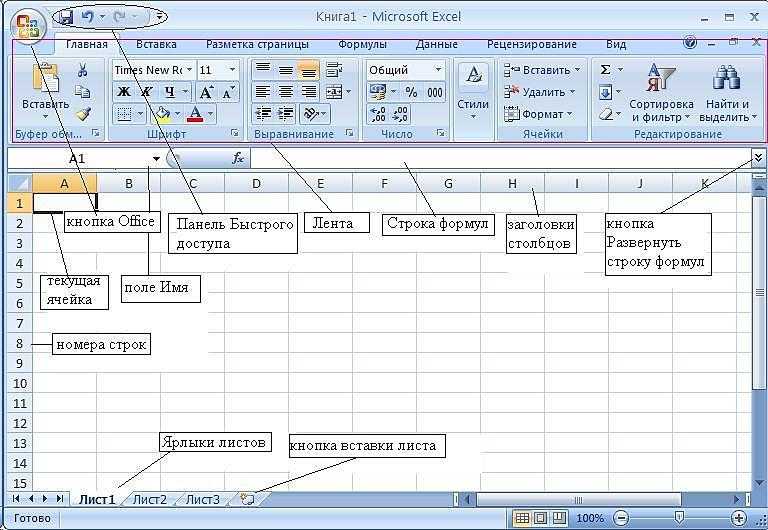Open the Формулы ribbon tab

[362, 44]
